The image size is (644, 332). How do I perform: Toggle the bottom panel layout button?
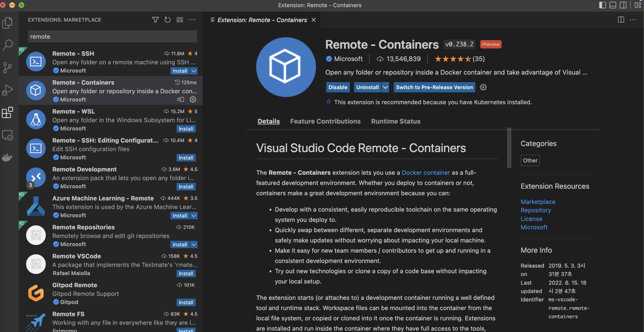pyautogui.click(x=613, y=5)
